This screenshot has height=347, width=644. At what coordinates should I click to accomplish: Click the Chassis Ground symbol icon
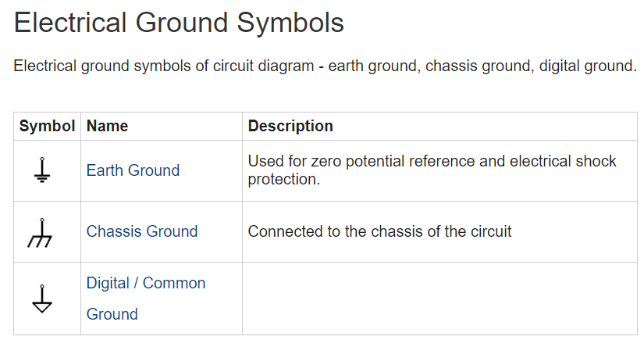41,232
